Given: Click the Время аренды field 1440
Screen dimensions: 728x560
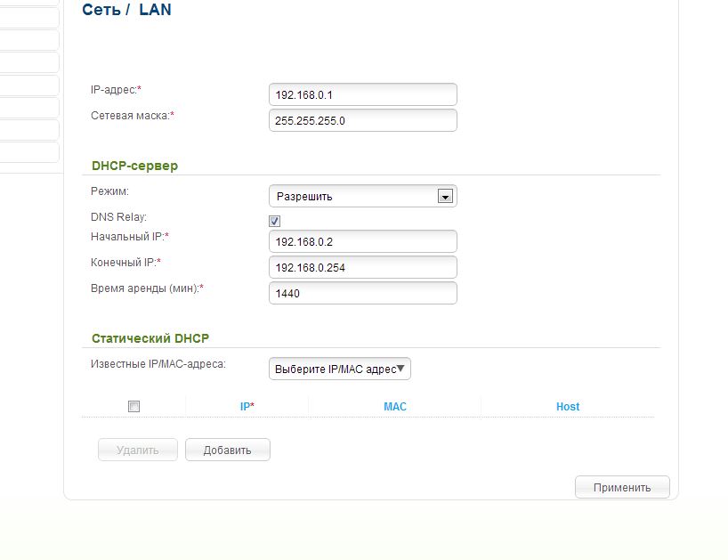Looking at the screenshot, I should 362,294.
